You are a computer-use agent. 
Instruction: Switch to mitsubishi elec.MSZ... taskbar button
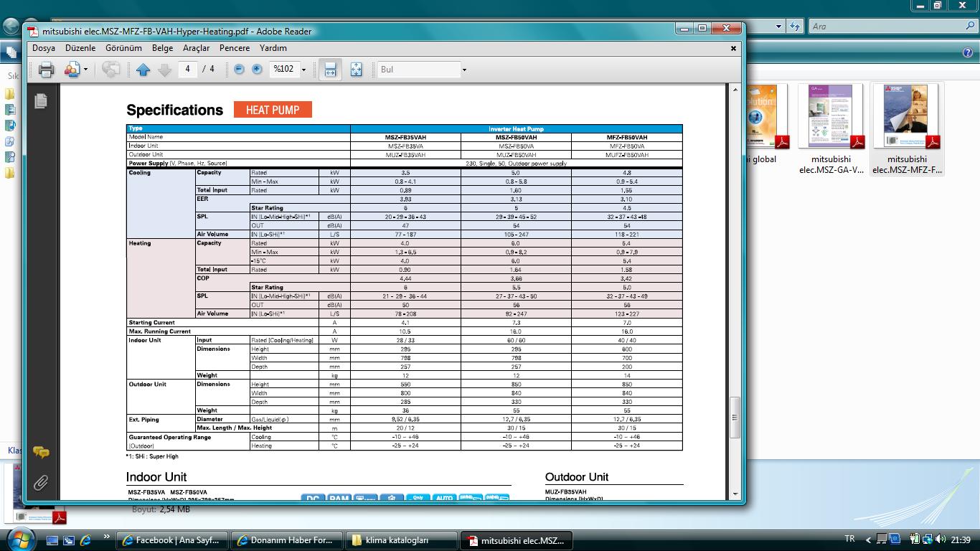(x=517, y=540)
